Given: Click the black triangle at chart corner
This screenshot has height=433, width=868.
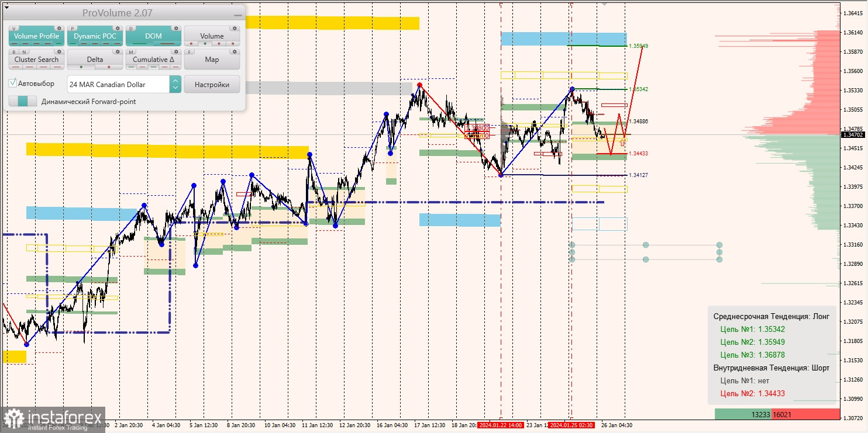Looking at the screenshot, I should tap(6, 8).
